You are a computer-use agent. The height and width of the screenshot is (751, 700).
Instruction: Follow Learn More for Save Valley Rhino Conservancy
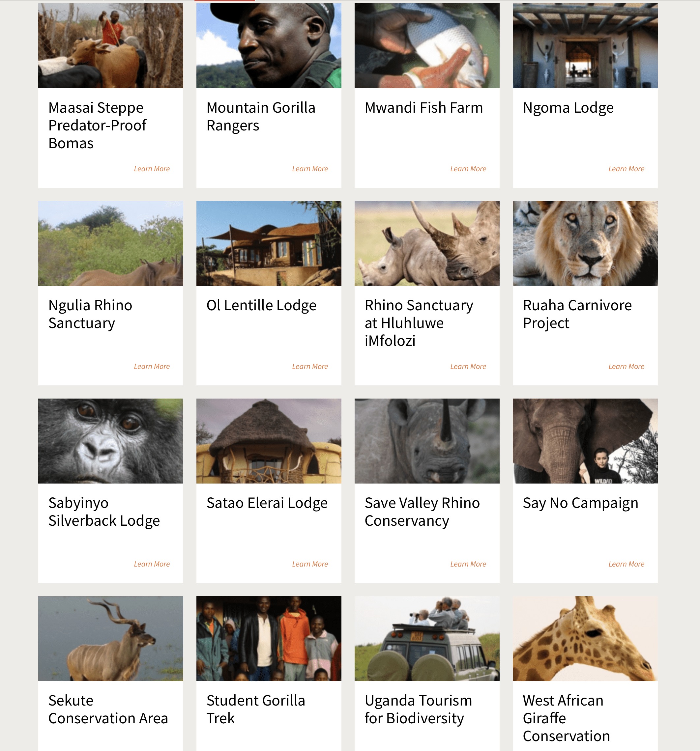coord(468,564)
